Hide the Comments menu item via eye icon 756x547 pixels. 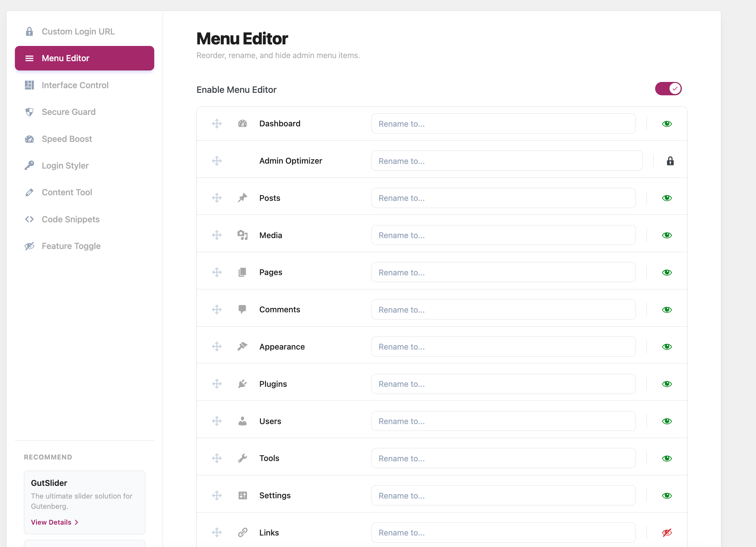(x=667, y=310)
